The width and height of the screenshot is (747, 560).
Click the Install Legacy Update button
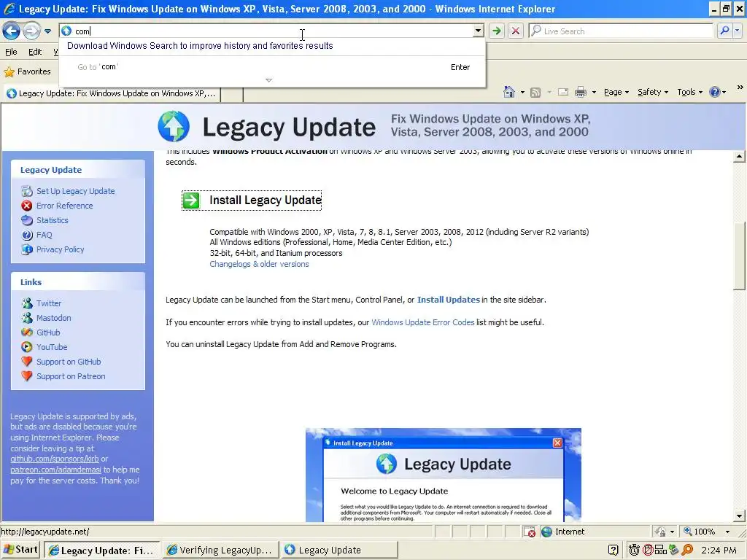[x=252, y=200]
